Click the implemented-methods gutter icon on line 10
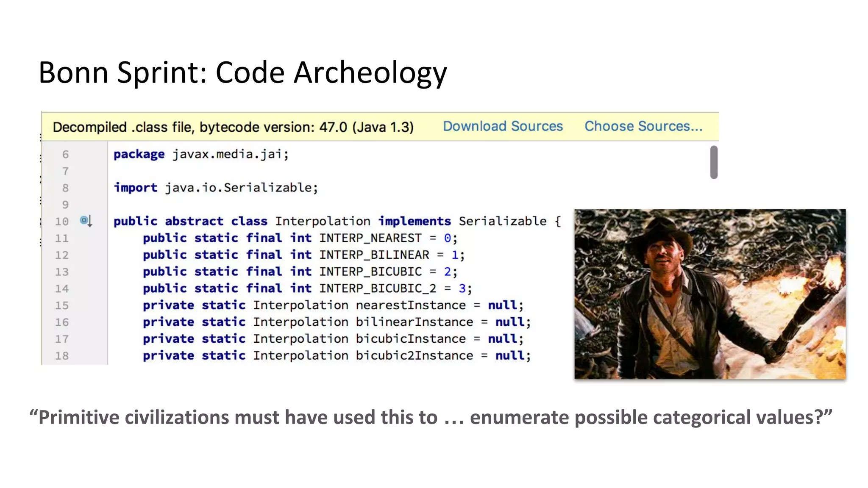 86,221
